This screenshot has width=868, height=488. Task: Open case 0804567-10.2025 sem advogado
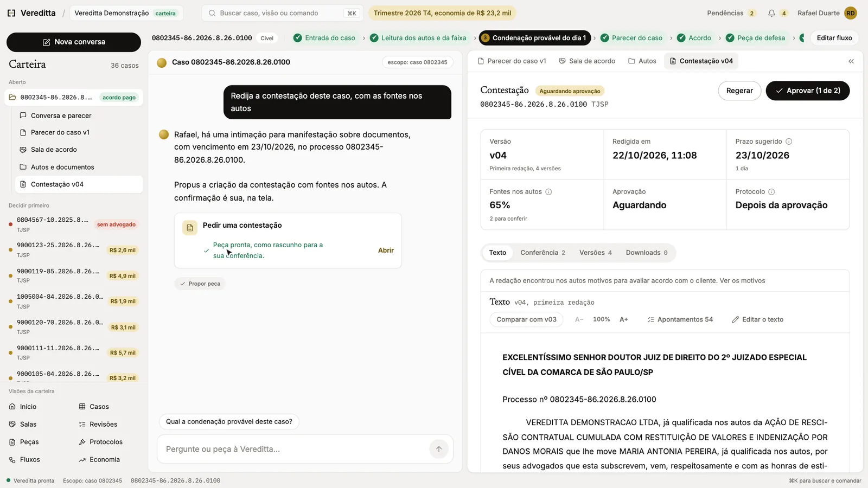74,224
